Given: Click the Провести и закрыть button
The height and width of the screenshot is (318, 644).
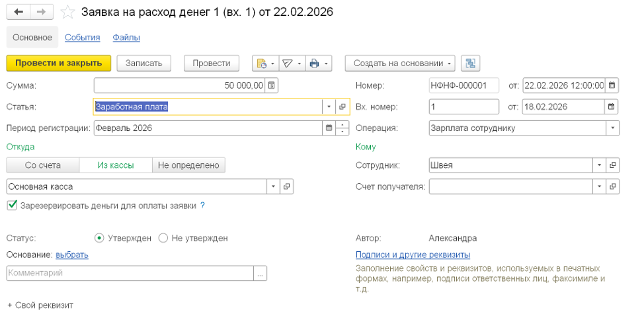Looking at the screenshot, I should [58, 63].
